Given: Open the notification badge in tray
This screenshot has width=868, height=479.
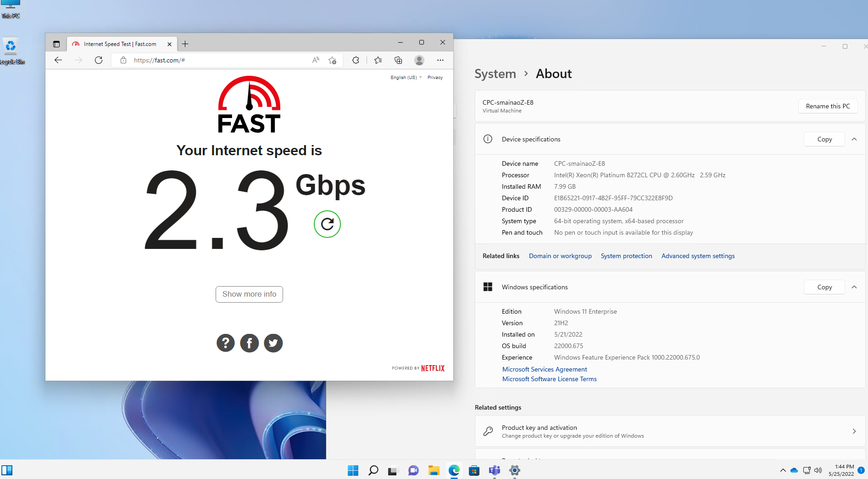Looking at the screenshot, I should (x=861, y=470).
